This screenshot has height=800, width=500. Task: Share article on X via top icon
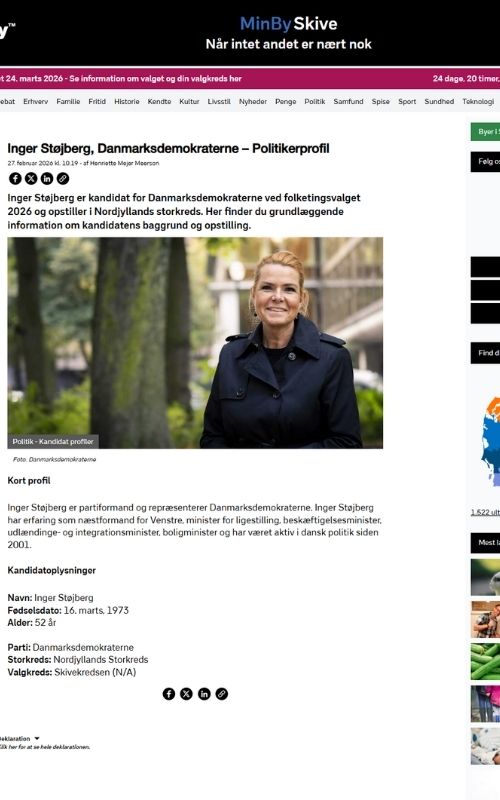(31, 178)
